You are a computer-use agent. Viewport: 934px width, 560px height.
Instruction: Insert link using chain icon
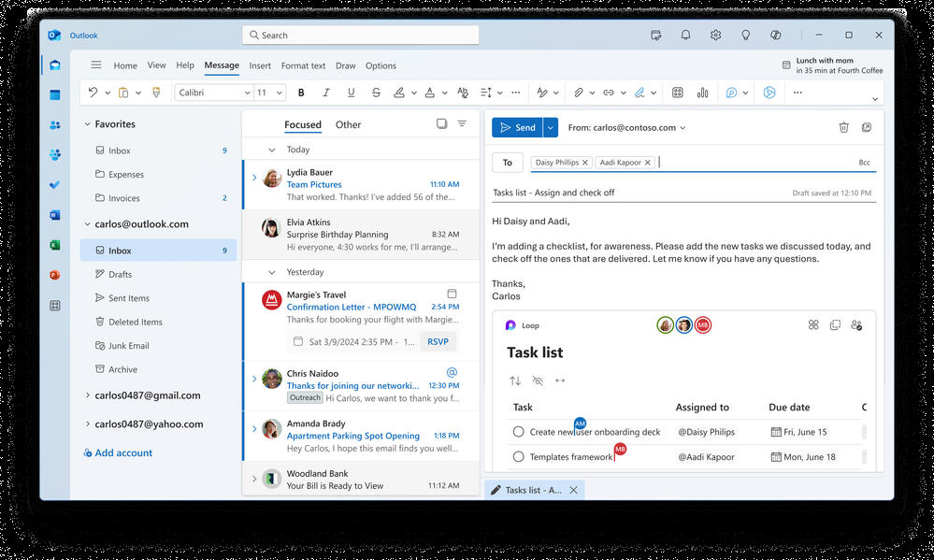608,93
